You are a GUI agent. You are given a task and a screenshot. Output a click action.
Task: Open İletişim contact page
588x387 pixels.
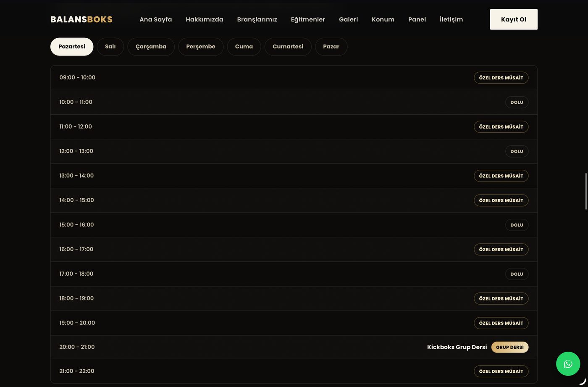pos(451,19)
